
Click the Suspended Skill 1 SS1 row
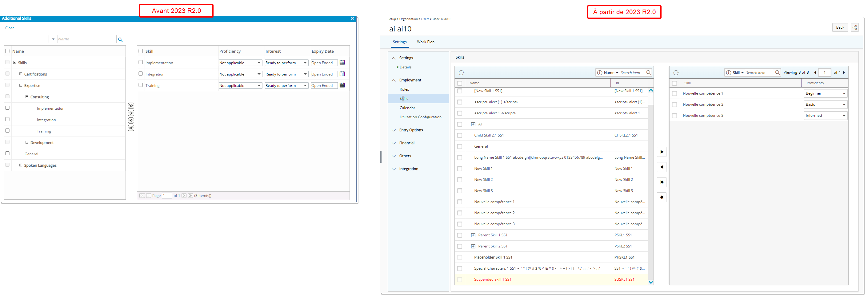coord(551,280)
